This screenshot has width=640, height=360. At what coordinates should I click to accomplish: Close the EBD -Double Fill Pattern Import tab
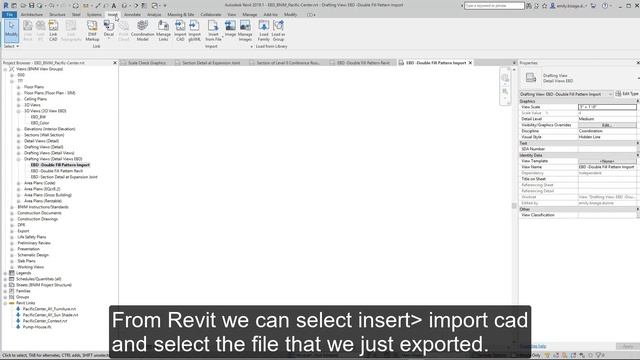point(470,63)
